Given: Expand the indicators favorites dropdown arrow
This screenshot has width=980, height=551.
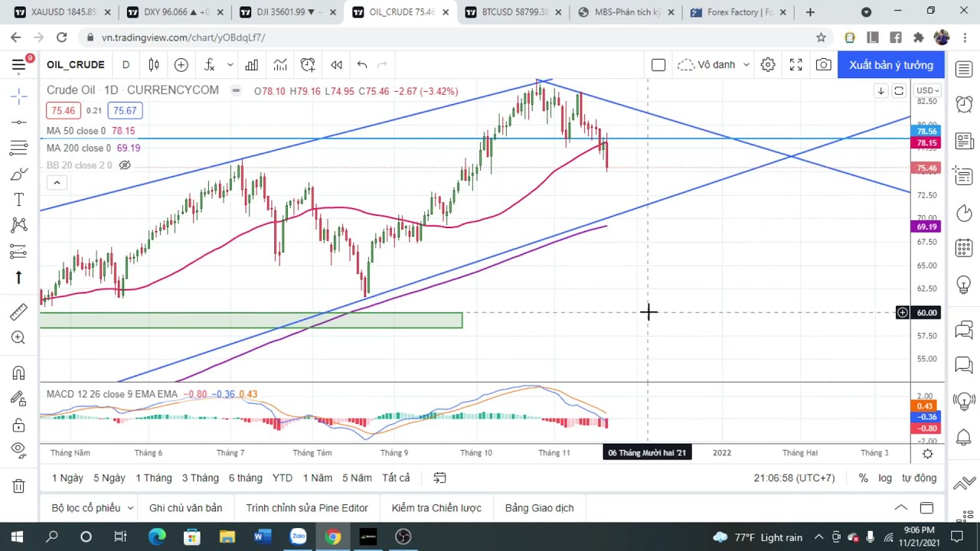Looking at the screenshot, I should click(x=230, y=65).
